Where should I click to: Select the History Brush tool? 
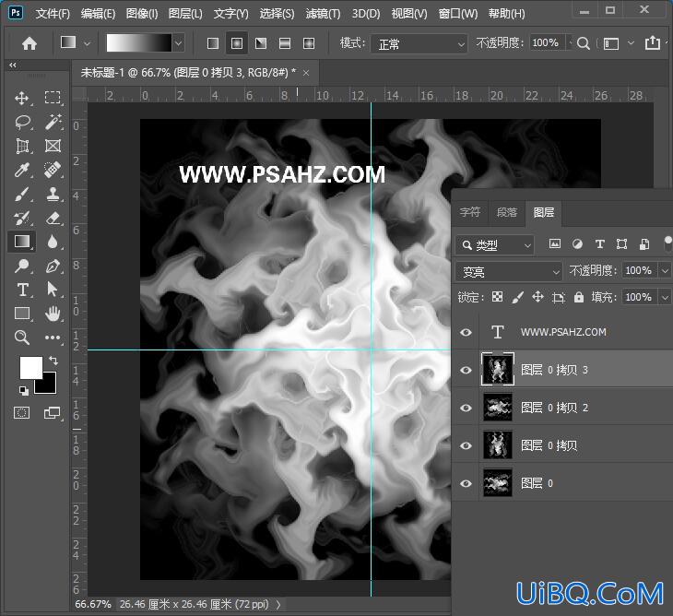tap(21, 218)
